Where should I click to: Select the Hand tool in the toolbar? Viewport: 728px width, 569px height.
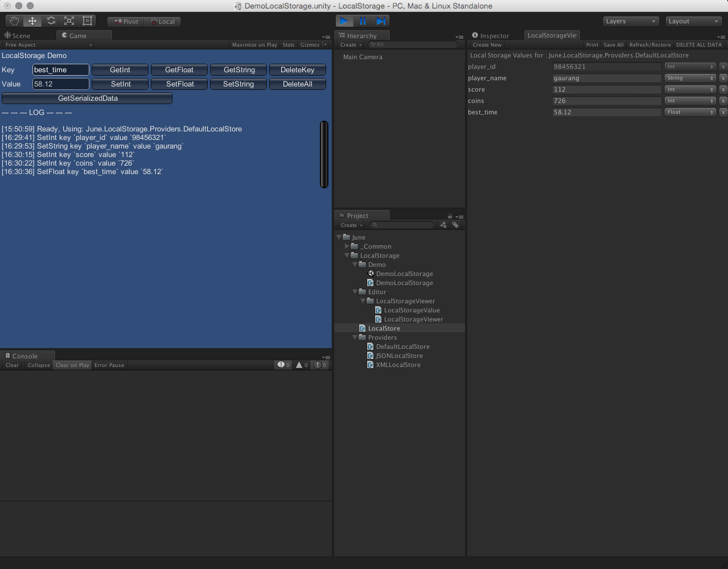click(14, 21)
